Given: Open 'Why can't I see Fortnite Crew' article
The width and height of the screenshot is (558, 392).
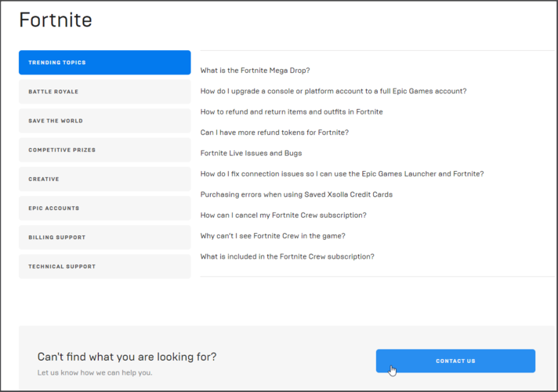Looking at the screenshot, I should point(273,236).
